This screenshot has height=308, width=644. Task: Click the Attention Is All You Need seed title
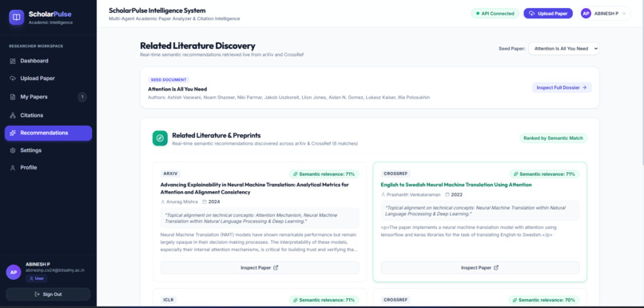tap(177, 90)
